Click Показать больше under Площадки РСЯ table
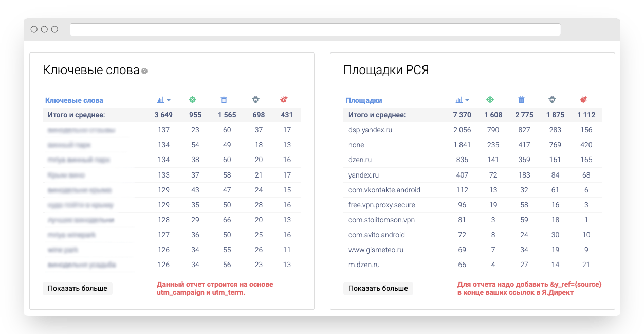Screen dimensions: 644x334 coord(378,288)
